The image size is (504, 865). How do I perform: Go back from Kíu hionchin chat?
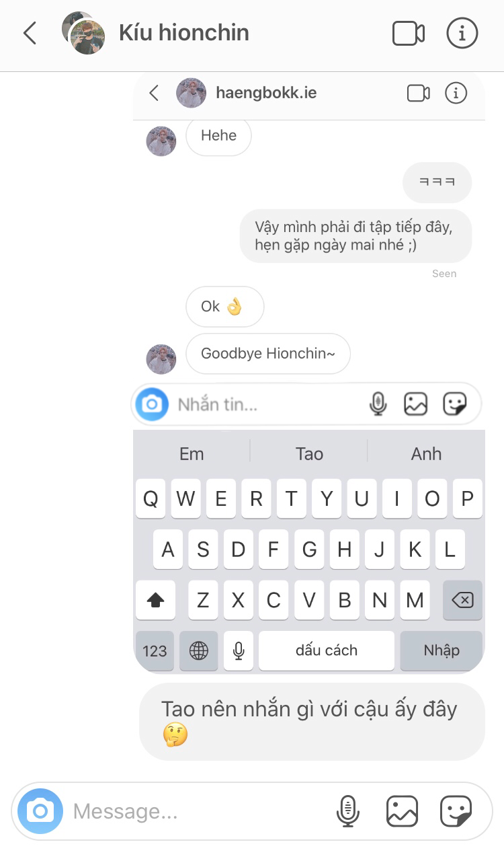tap(30, 33)
